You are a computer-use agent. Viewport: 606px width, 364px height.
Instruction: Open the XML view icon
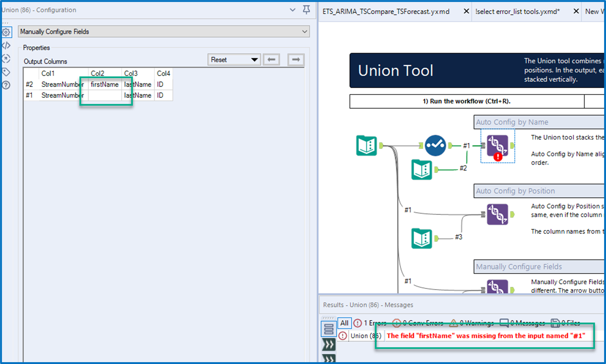point(6,46)
